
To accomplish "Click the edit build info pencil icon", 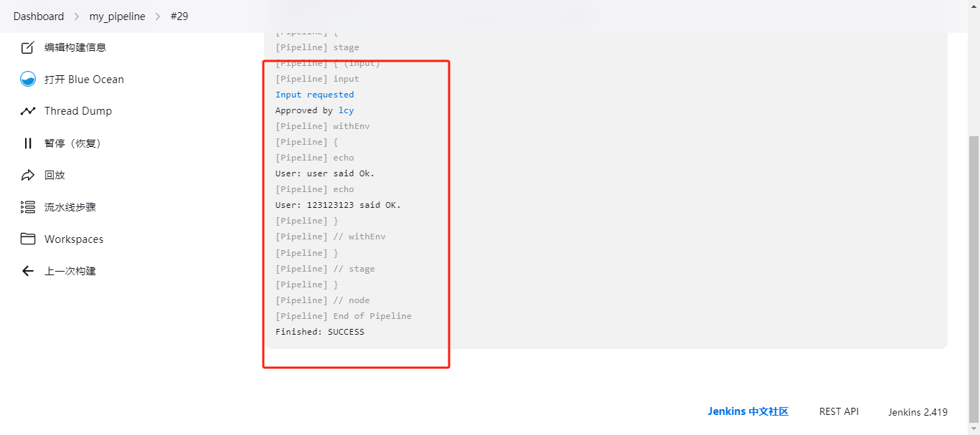I will (x=28, y=47).
